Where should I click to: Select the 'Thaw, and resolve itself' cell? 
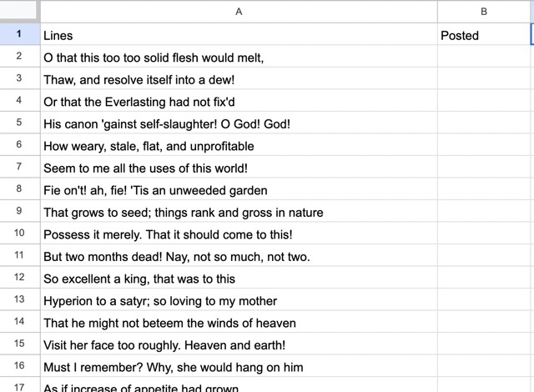pyautogui.click(x=239, y=80)
